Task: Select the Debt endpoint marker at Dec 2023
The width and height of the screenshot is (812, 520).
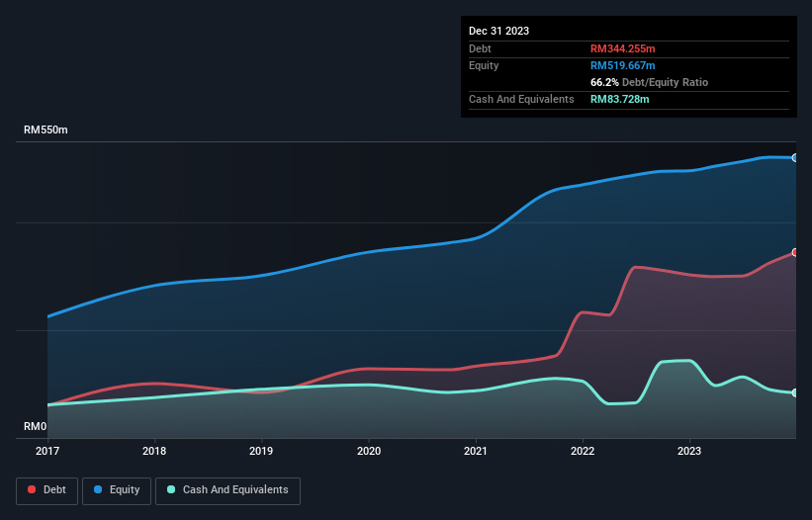Action: 795,252
